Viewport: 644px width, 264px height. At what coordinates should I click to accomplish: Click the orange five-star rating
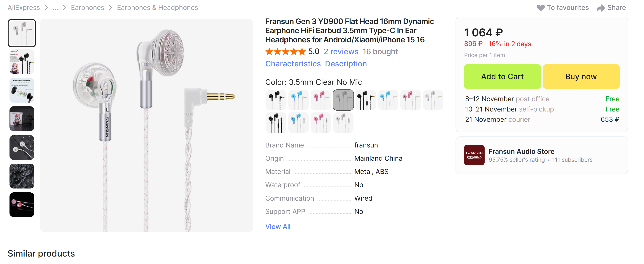coord(285,51)
